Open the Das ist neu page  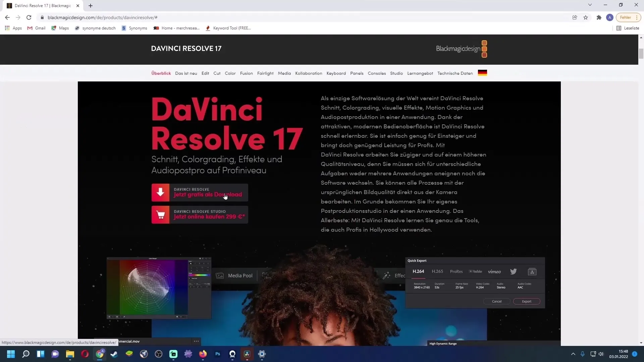click(x=186, y=73)
